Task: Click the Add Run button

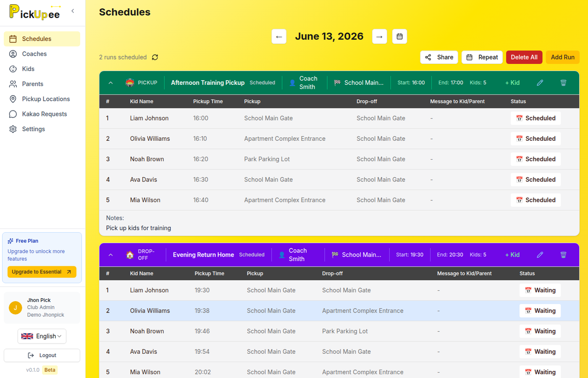Action: pyautogui.click(x=562, y=57)
